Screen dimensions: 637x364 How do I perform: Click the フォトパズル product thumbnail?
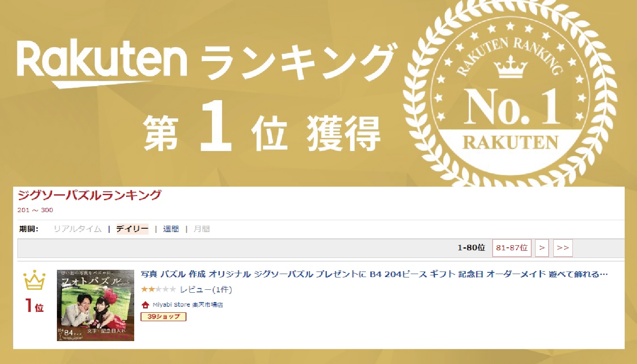(96, 305)
